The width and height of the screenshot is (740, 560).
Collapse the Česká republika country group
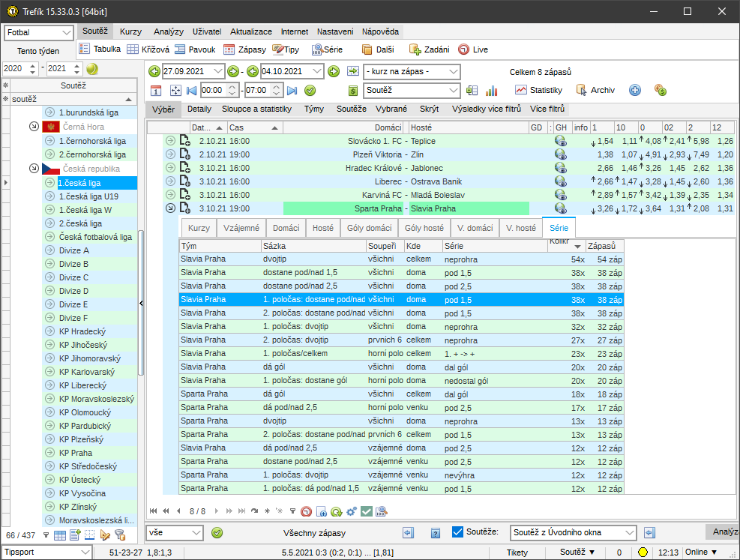(34, 168)
